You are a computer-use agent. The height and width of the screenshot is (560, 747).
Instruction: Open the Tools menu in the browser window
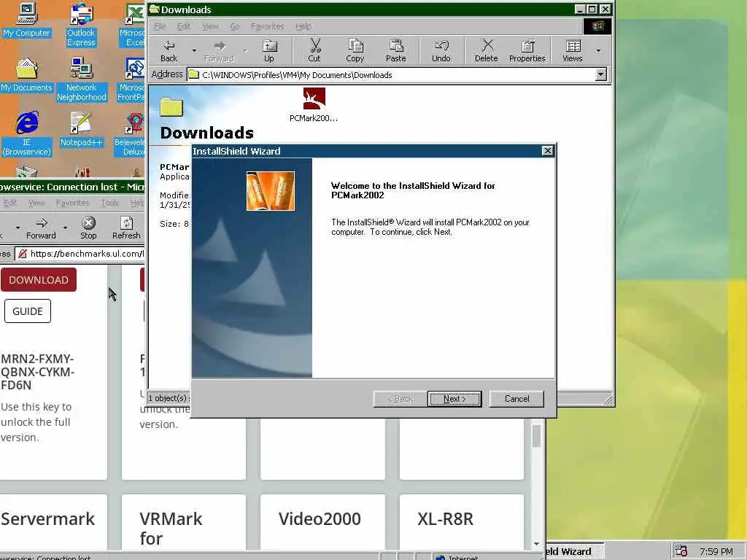110,203
